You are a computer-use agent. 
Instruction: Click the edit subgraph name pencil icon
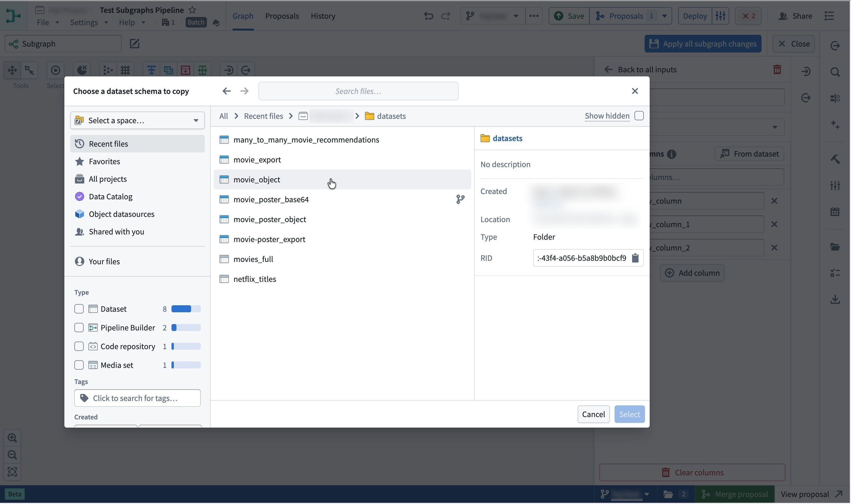[x=135, y=44]
